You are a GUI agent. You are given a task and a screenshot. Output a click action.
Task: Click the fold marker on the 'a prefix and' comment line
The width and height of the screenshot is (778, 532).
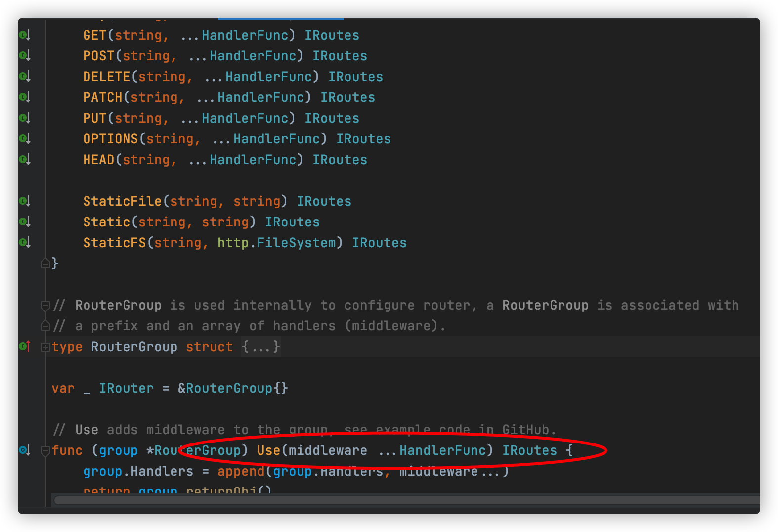click(45, 326)
